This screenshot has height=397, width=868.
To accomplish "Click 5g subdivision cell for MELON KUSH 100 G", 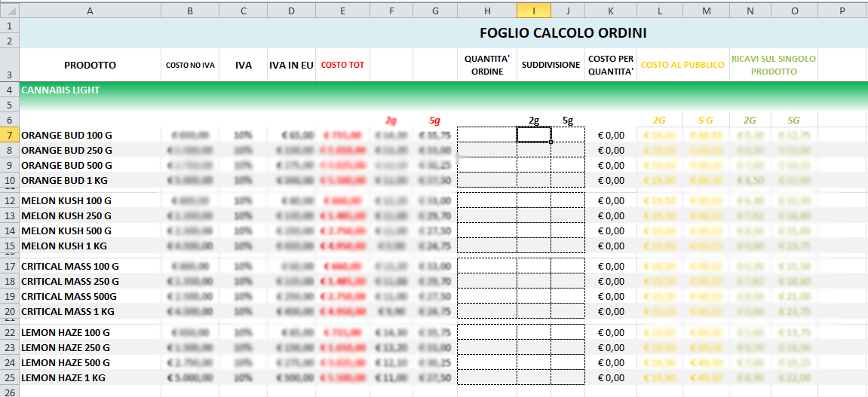I will tap(568, 200).
